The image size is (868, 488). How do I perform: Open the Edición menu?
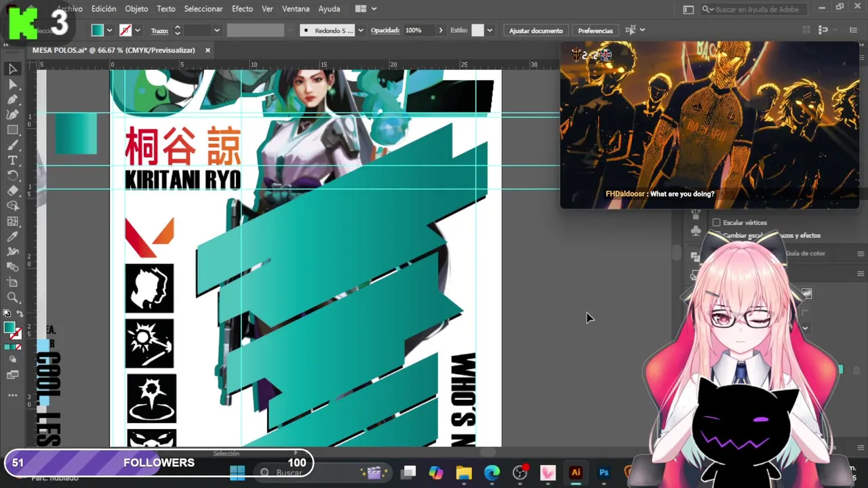click(104, 9)
